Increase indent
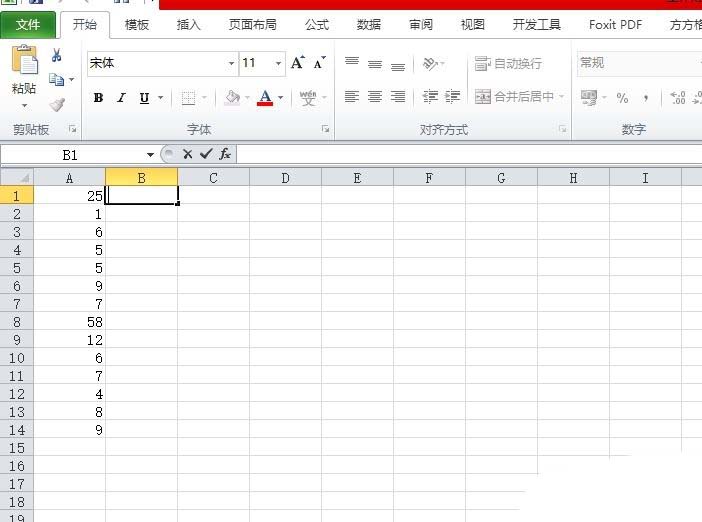The height and width of the screenshot is (522, 702). [452, 96]
